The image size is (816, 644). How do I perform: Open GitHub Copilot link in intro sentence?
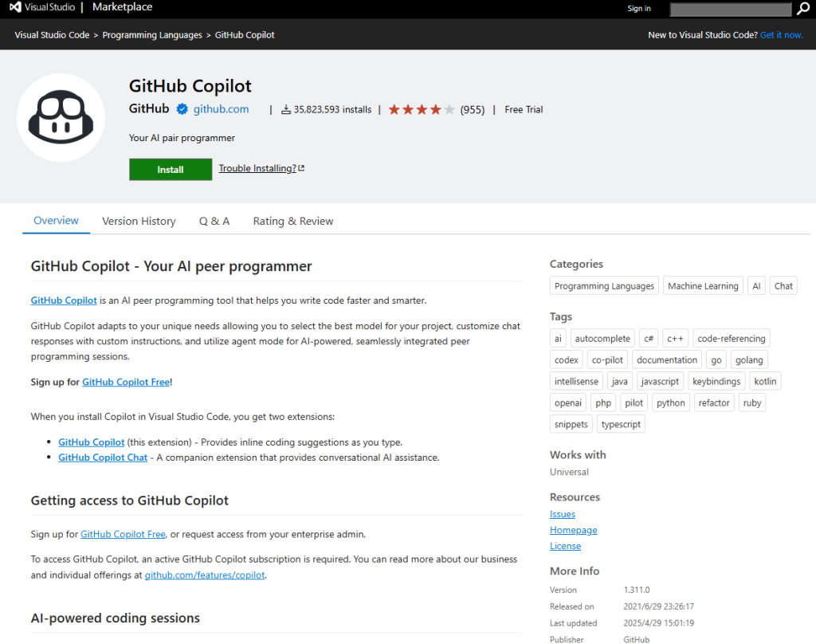(x=64, y=300)
